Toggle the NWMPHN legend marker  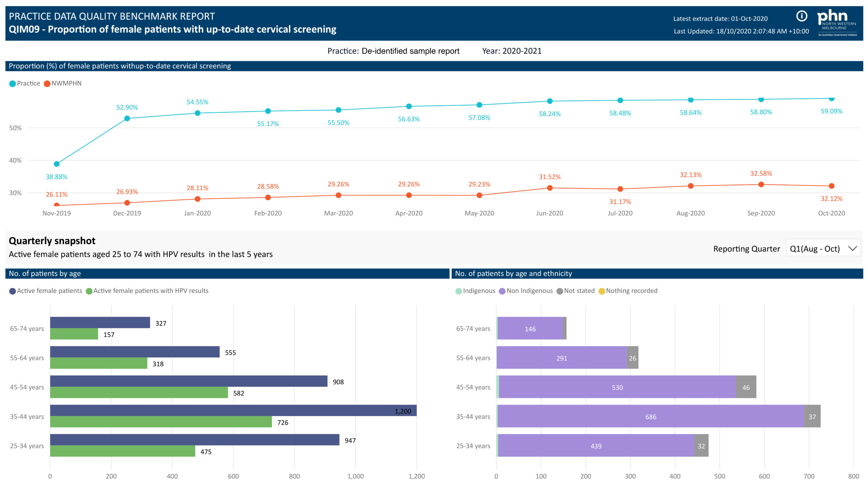click(47, 84)
